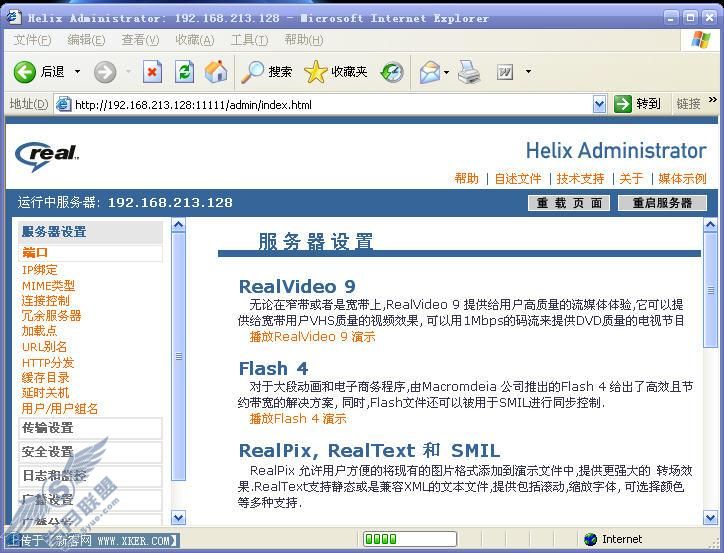Expand the 安全设置 section
This screenshot has height=553, width=724.
tap(90, 452)
